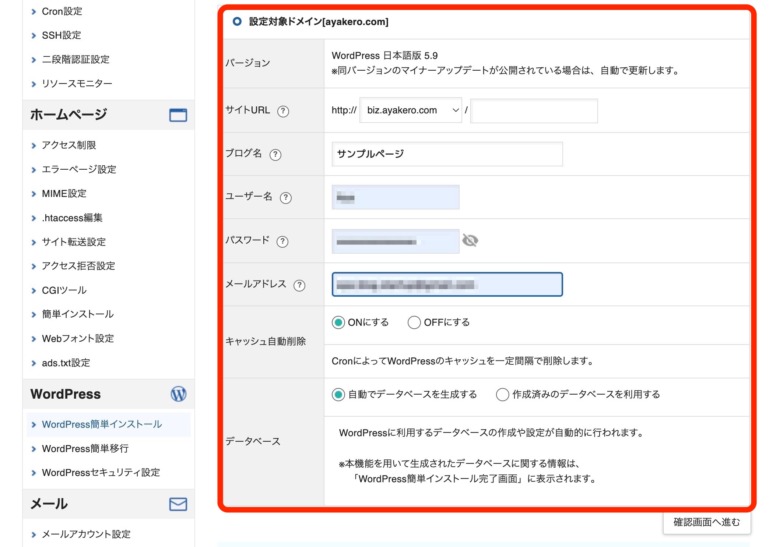Select 作成済みのデータベースを利用する option

pyautogui.click(x=502, y=394)
